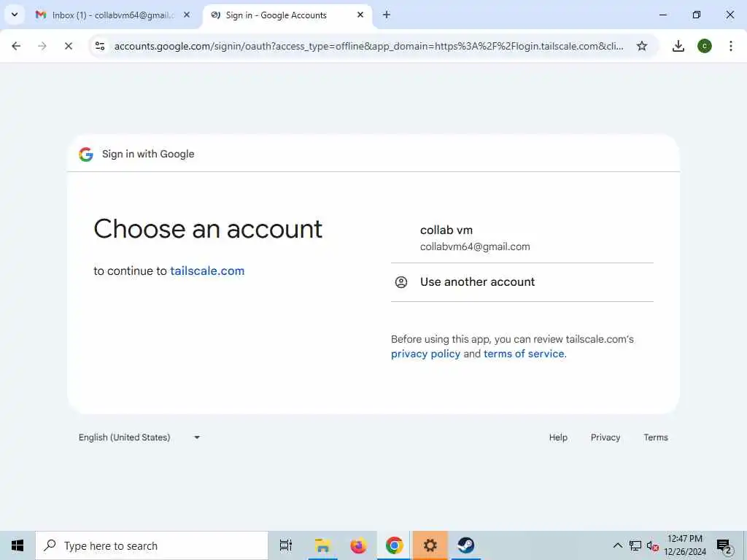Open the tailscale.com link
The image size is (747, 560).
tap(207, 271)
